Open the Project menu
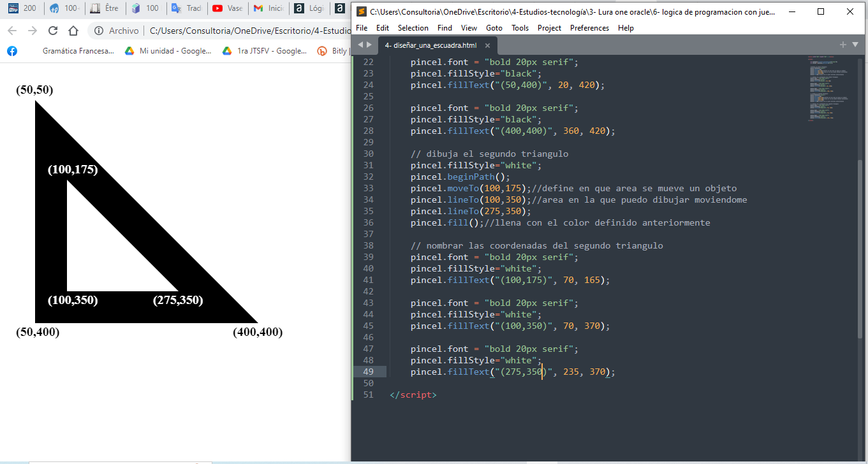This screenshot has width=868, height=464. click(x=549, y=28)
